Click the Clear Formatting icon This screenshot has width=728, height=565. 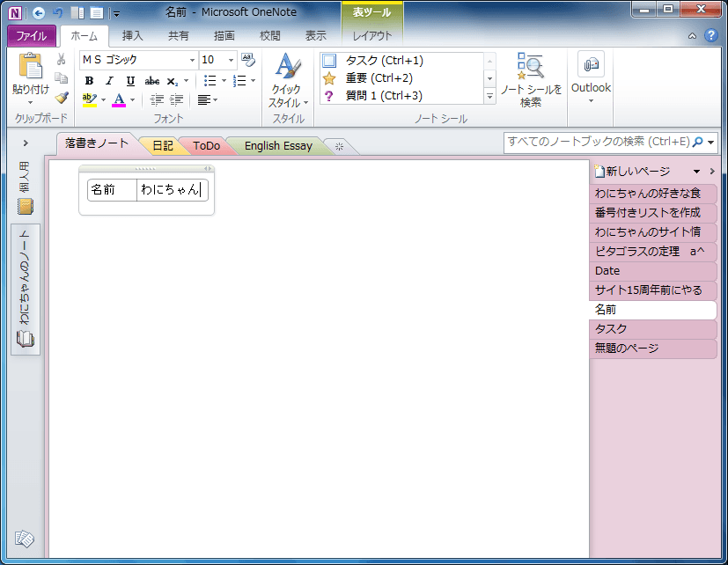[x=248, y=60]
